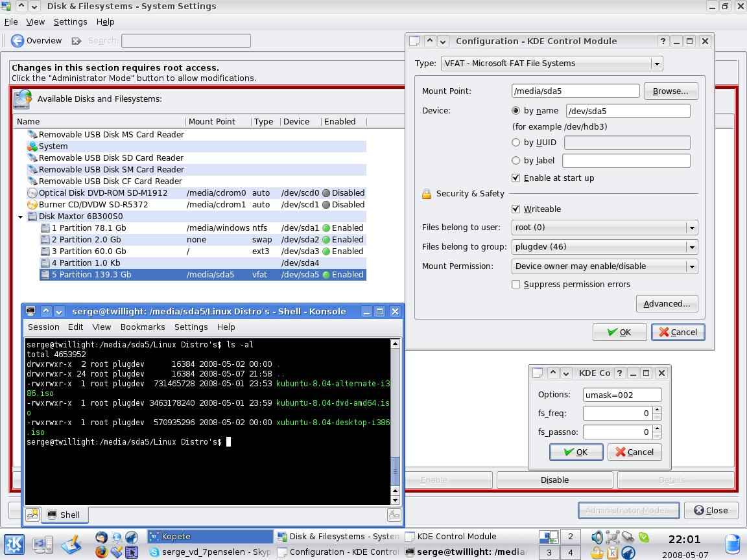This screenshot has height=560, width=747.
Task: Click the Overview back arrow icon
Action: click(18, 41)
